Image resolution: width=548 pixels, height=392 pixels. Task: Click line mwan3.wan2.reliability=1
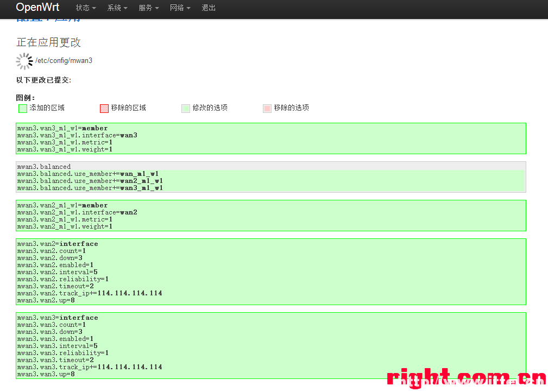point(63,279)
